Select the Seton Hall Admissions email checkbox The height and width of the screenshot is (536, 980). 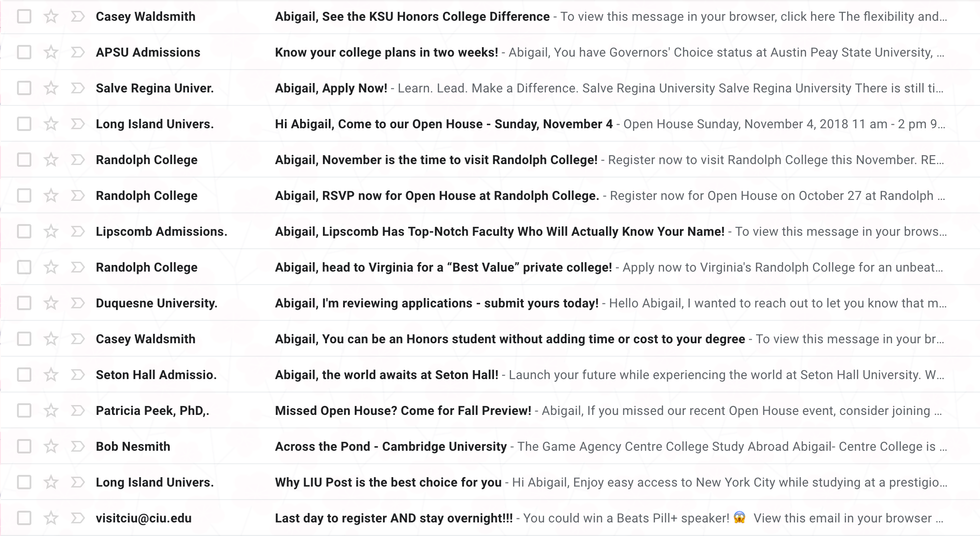pos(24,375)
